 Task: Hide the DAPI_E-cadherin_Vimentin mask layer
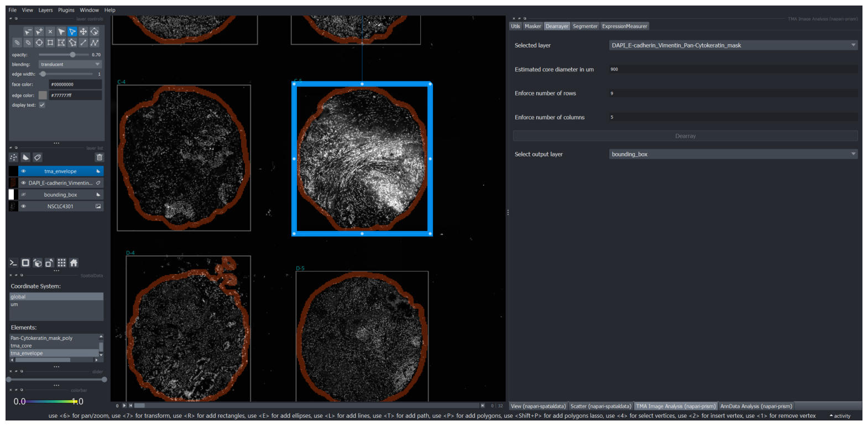(23, 183)
